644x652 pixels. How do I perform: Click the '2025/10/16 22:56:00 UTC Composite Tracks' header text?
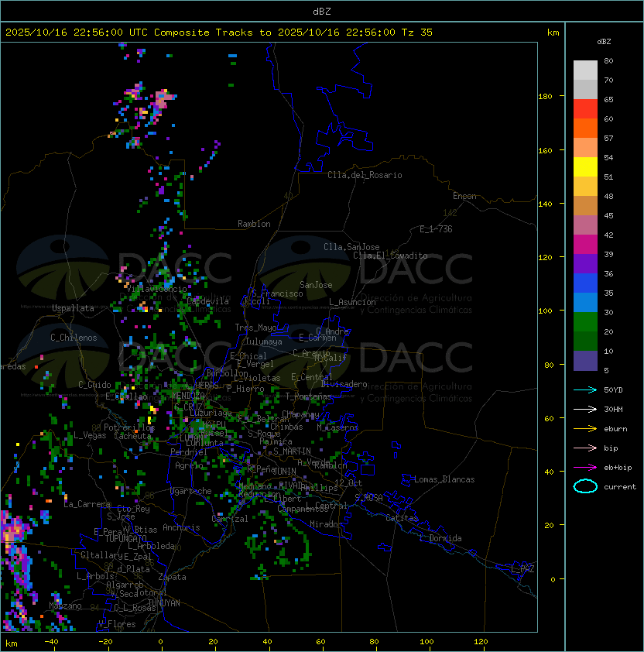(x=129, y=33)
